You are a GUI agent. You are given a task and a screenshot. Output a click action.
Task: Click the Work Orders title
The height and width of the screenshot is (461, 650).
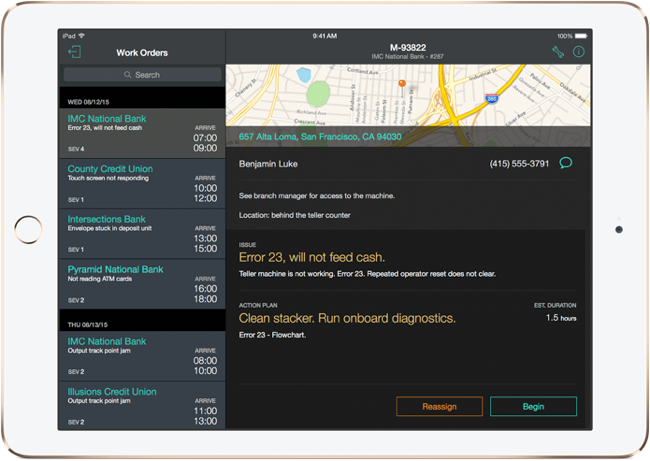click(142, 53)
